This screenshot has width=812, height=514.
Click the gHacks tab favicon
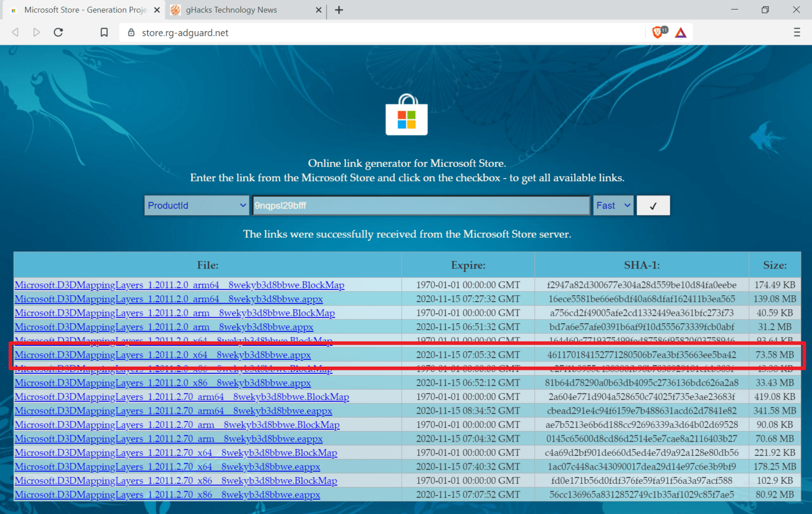(x=176, y=10)
